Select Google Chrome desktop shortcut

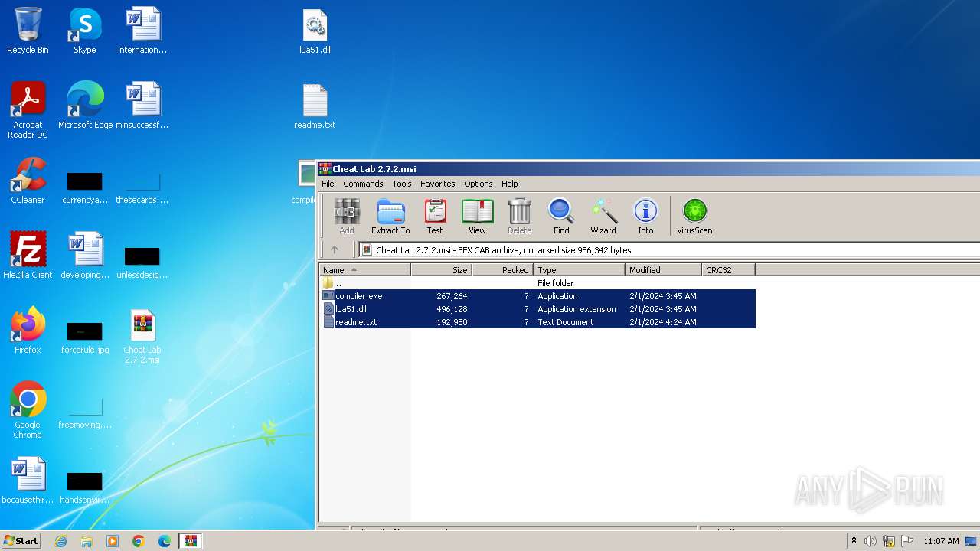[x=28, y=410]
